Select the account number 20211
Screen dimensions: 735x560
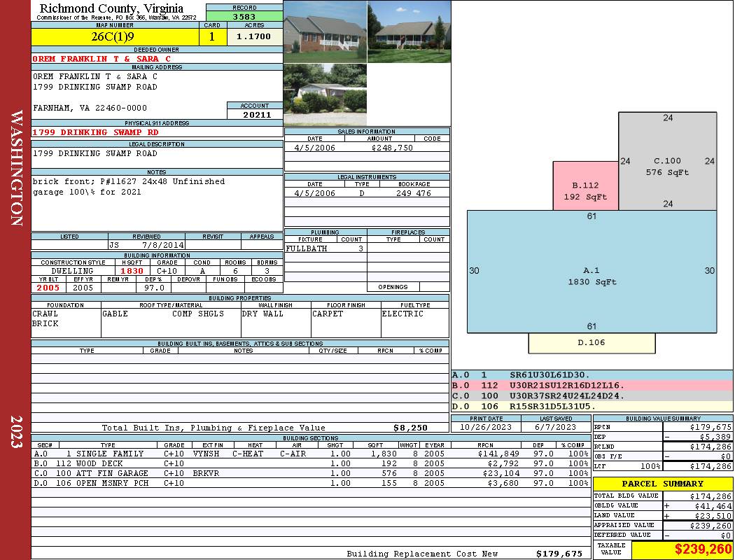(x=255, y=115)
